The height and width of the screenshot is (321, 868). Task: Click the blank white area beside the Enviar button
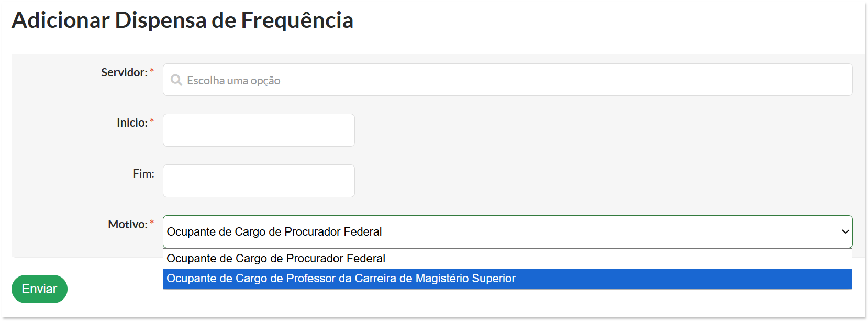pos(115,289)
